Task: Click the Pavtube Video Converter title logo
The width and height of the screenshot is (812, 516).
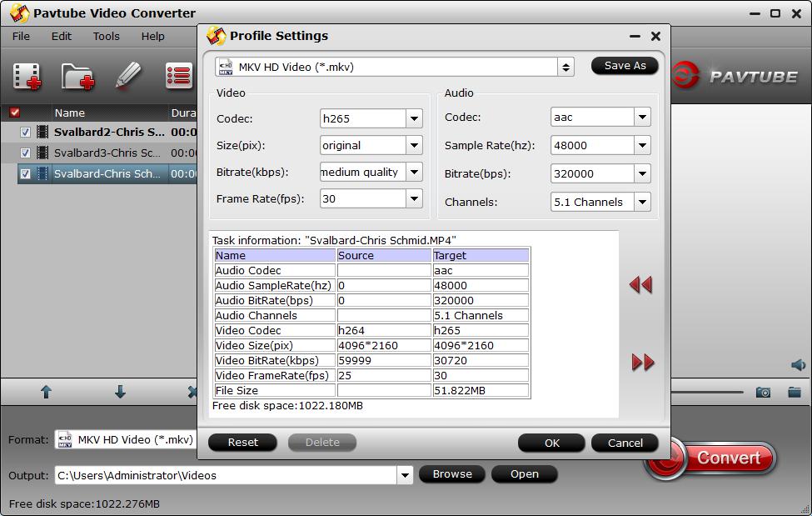Action: click(x=19, y=13)
